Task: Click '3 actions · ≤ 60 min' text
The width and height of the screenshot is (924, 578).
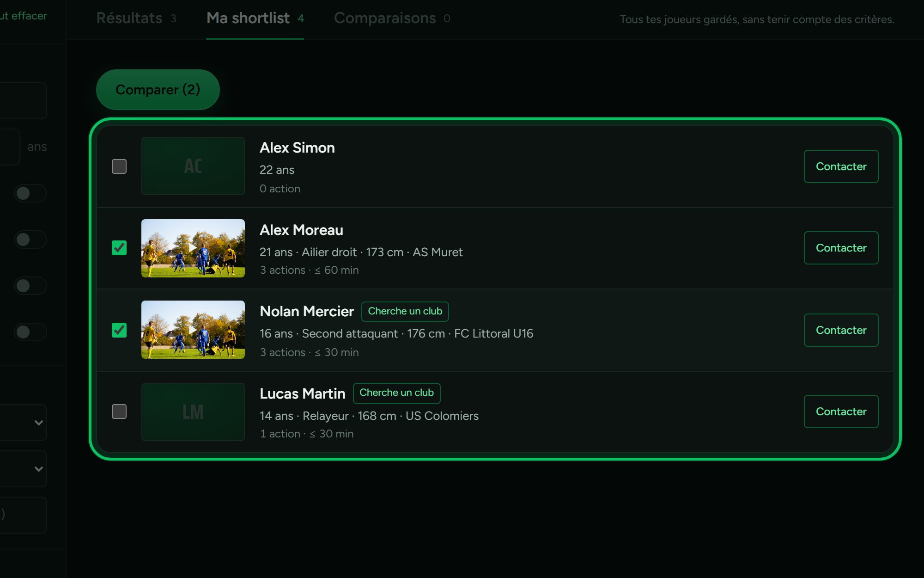Action: tap(309, 270)
